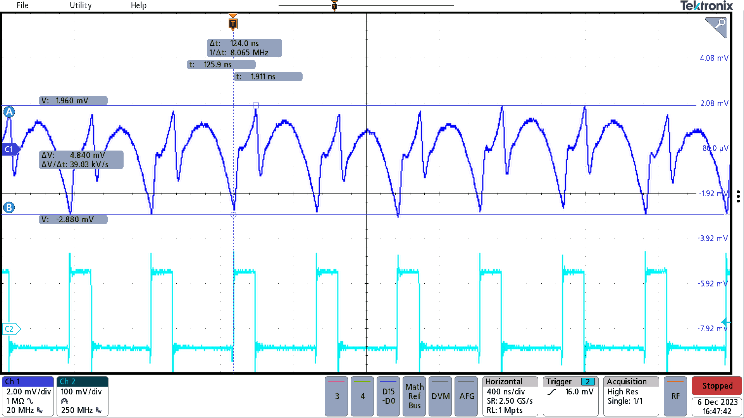Toggle channel 4 on
The width and height of the screenshot is (744, 418).
tap(363, 396)
